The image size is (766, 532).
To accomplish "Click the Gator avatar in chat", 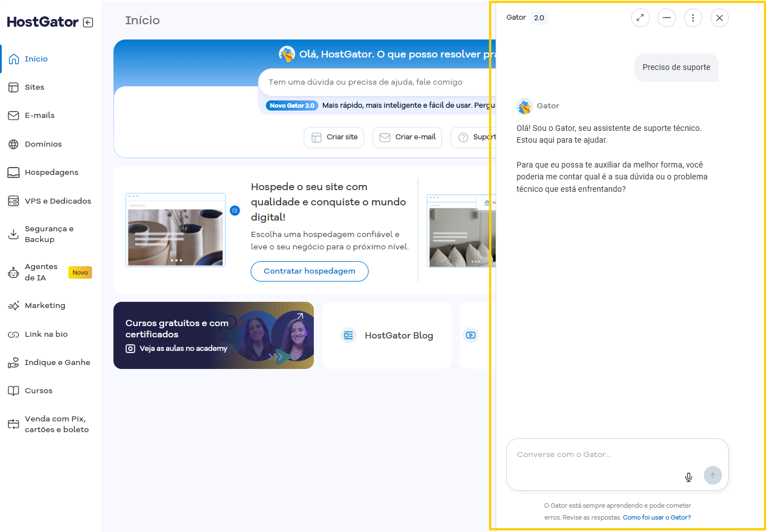I will tap(524, 106).
